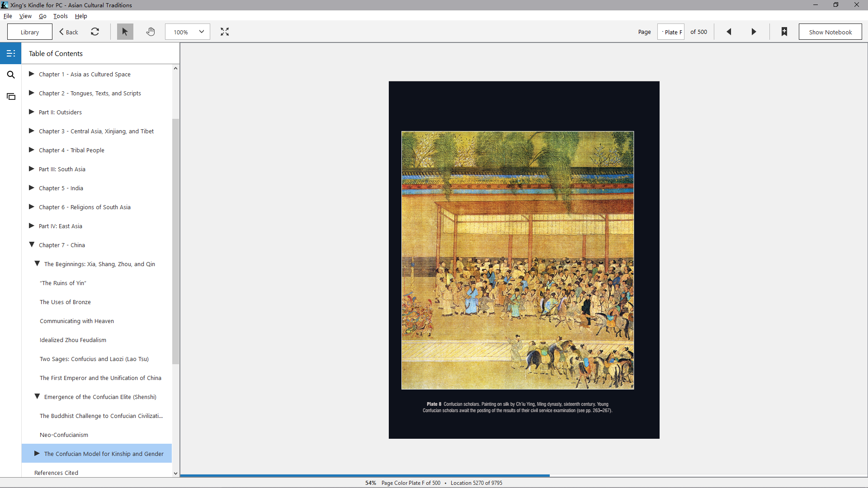Click the Plate 8 caption text

coord(518,407)
